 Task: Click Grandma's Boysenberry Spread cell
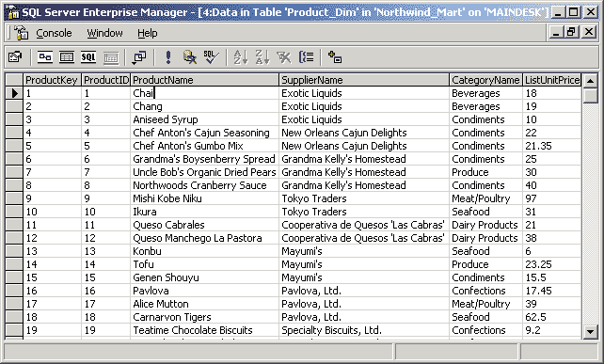(204, 159)
